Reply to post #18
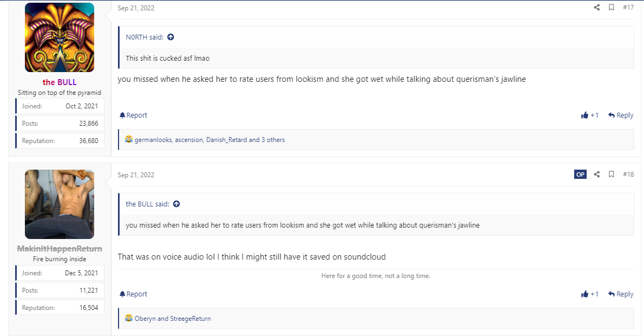 click(x=621, y=294)
